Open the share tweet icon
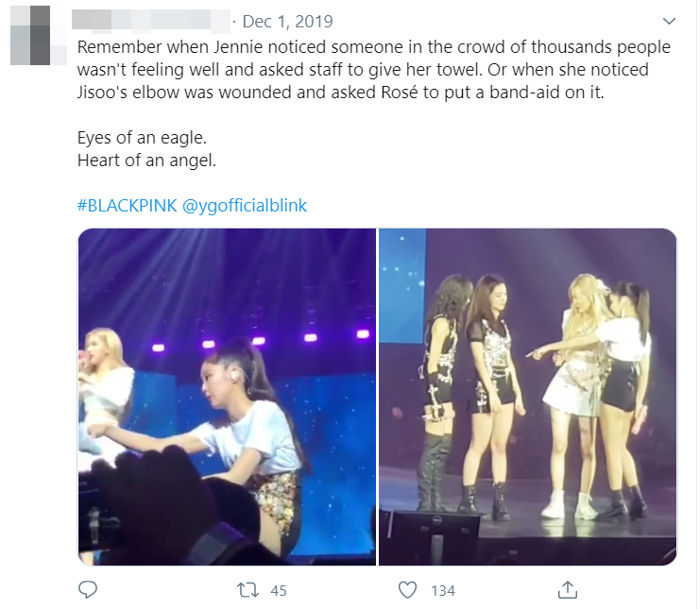The height and width of the screenshot is (609, 700). click(567, 590)
